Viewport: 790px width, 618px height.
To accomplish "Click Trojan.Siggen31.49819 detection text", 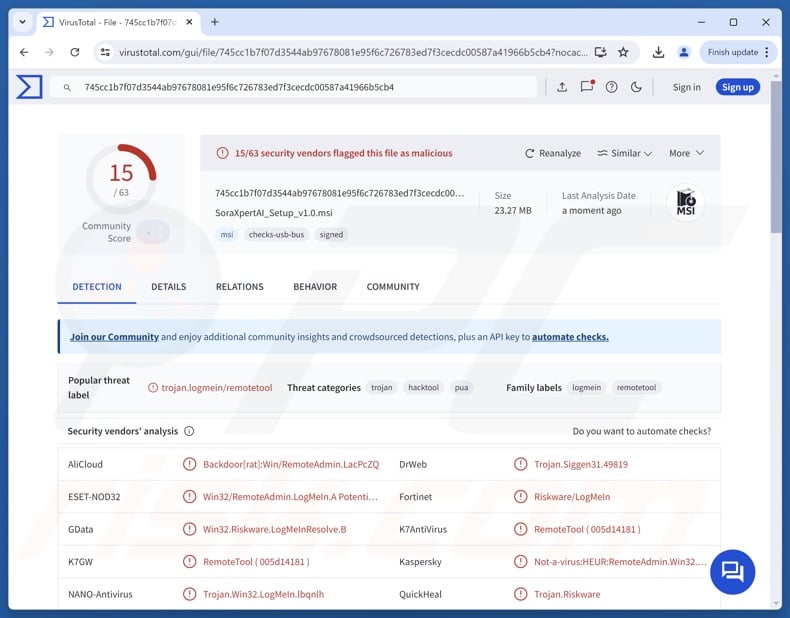I will 581,464.
